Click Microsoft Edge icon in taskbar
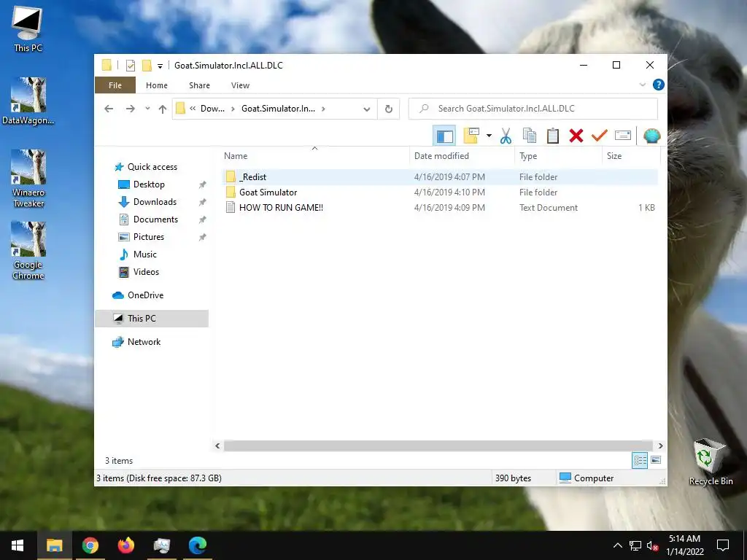Image resolution: width=747 pixels, height=560 pixels. [197, 545]
